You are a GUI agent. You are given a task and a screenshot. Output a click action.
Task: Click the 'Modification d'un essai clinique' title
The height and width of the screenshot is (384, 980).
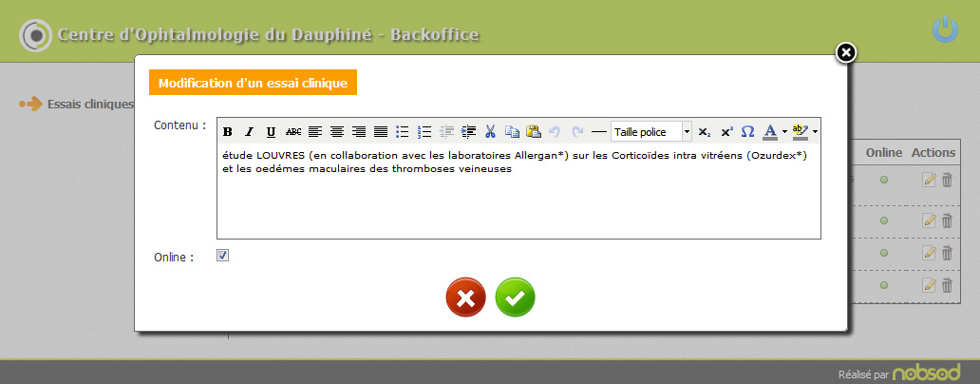pyautogui.click(x=253, y=83)
